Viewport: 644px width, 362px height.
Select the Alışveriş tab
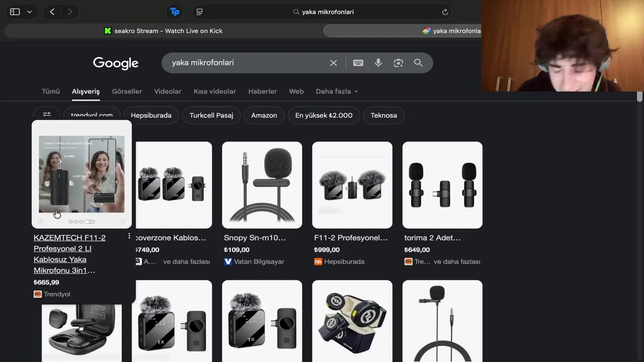86,92
